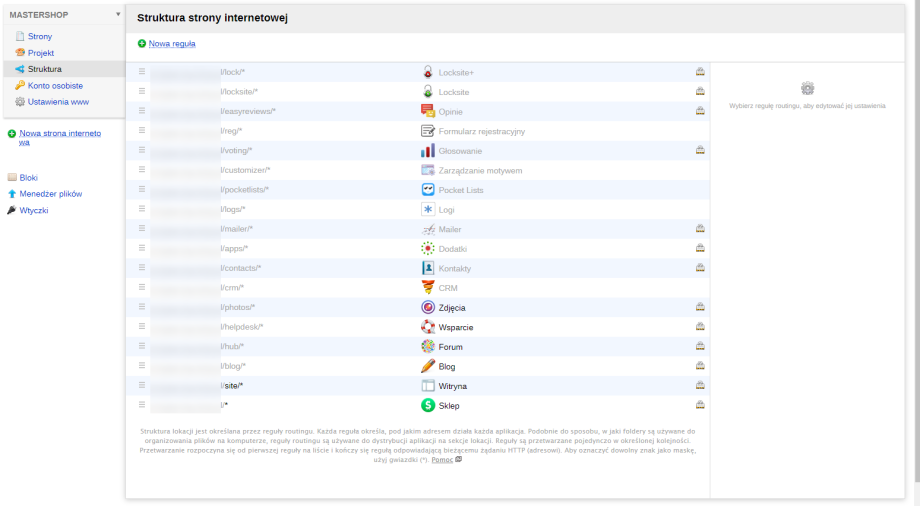Go to Ustawienia www in the sidebar
Viewport: 920px width, 506px height.
pos(58,102)
